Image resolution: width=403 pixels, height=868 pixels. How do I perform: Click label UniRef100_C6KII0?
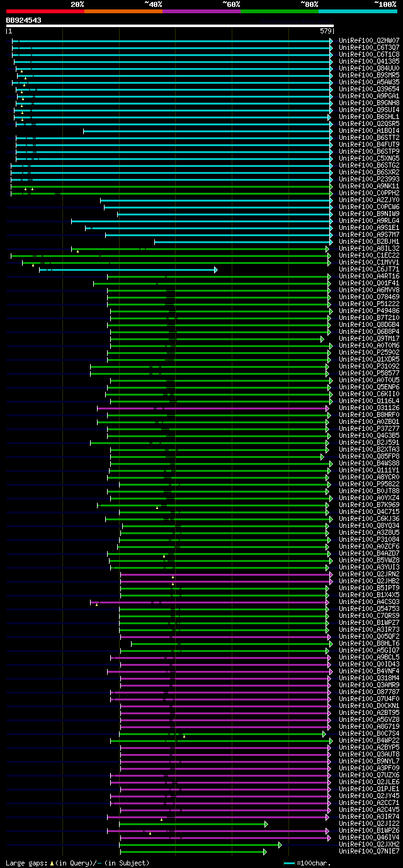click(x=369, y=394)
